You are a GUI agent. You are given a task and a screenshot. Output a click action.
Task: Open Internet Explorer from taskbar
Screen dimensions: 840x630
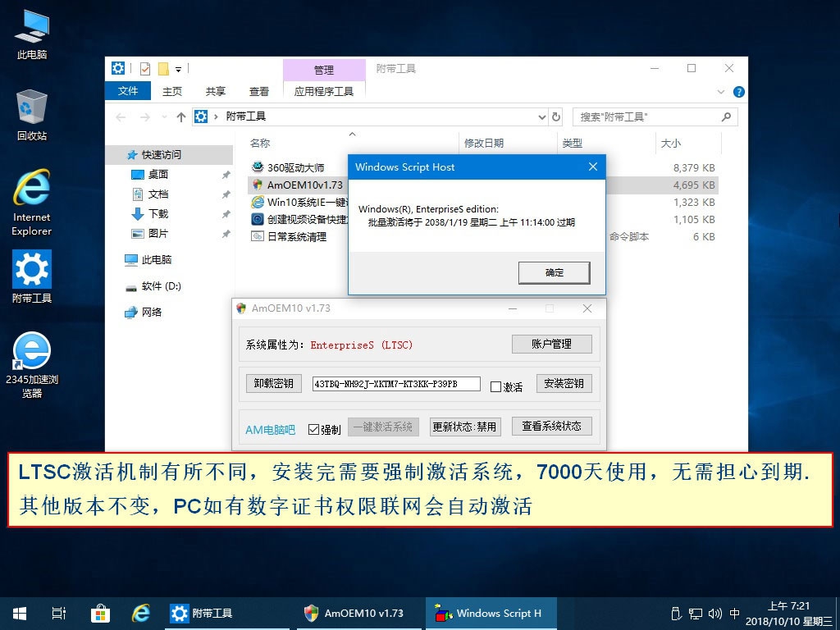pos(141,614)
